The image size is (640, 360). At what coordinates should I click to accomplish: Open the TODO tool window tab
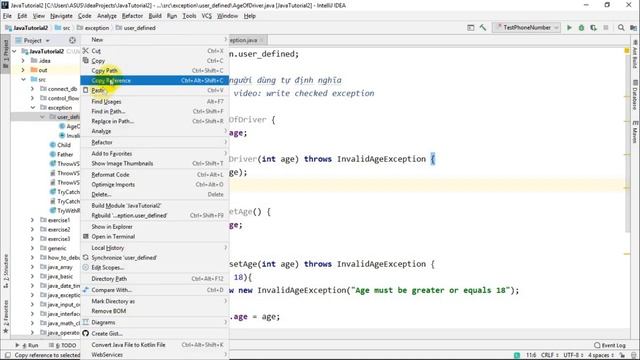pos(62,345)
